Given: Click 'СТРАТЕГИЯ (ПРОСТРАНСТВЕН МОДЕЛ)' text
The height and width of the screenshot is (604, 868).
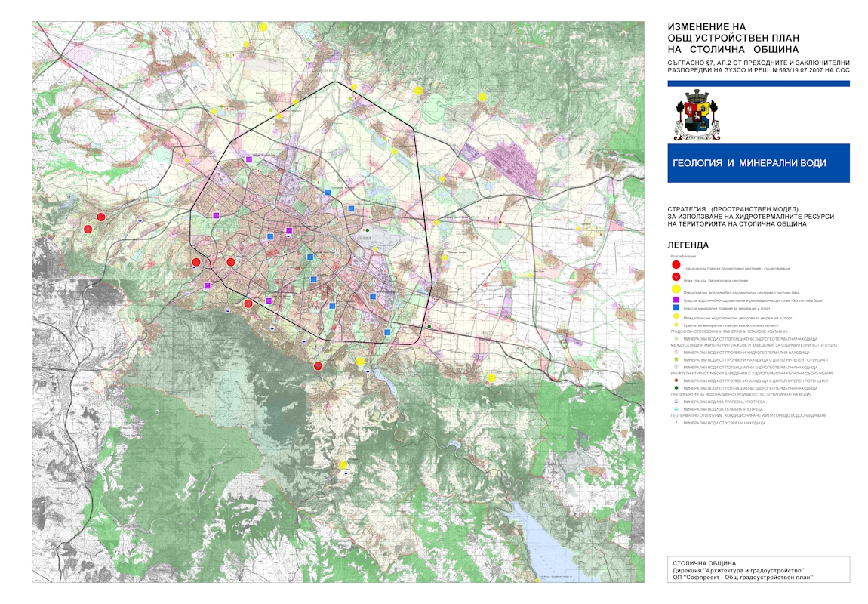Looking at the screenshot, I should pos(733,209).
